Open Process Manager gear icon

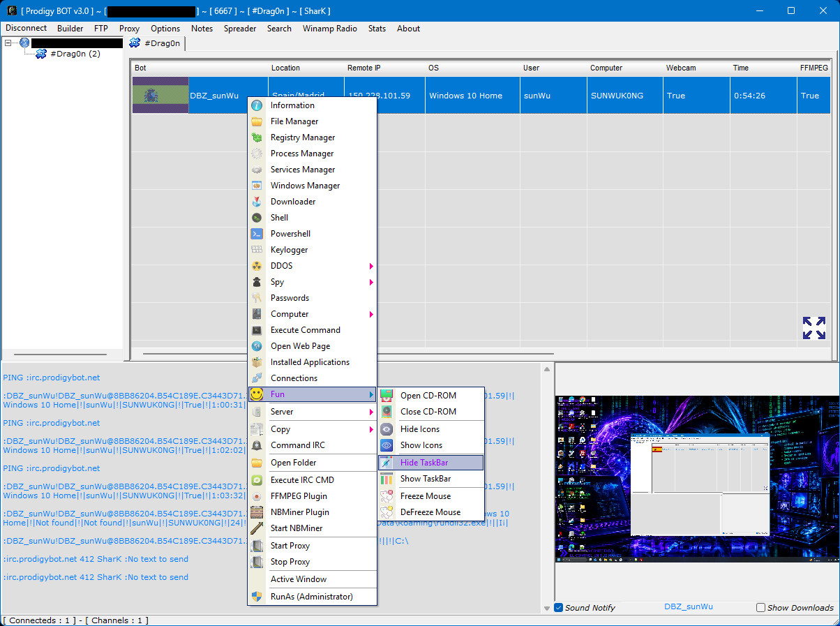tap(257, 154)
